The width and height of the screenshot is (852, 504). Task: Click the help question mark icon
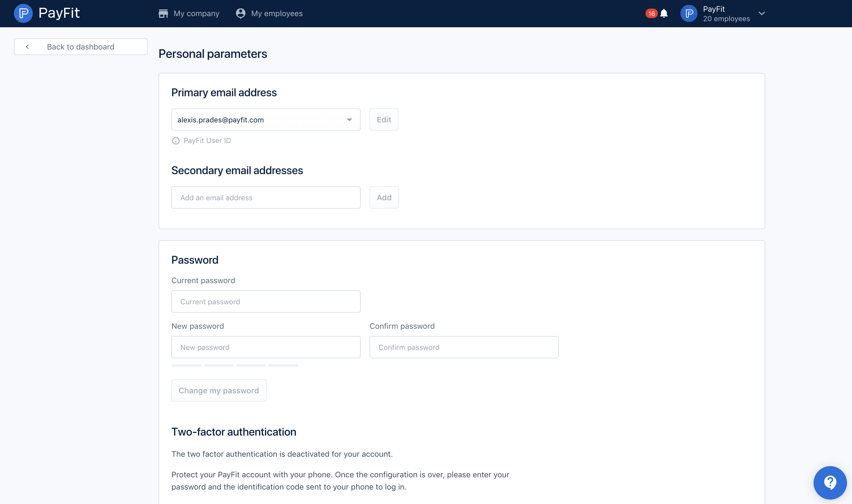point(828,481)
